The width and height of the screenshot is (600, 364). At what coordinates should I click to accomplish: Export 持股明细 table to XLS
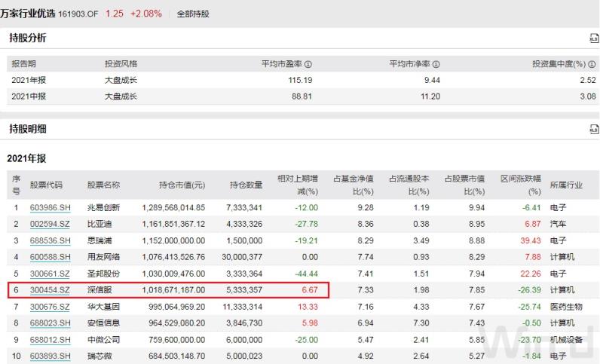(593, 130)
